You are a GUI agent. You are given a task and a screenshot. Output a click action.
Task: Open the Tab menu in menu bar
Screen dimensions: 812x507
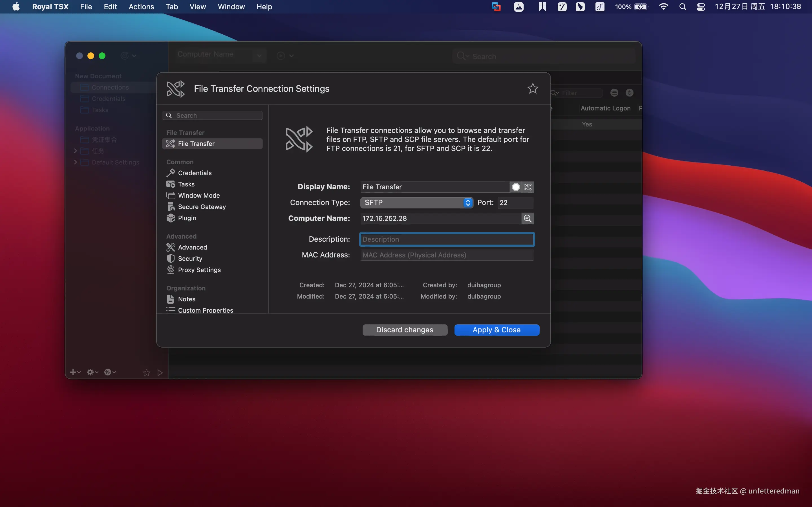coord(171,7)
